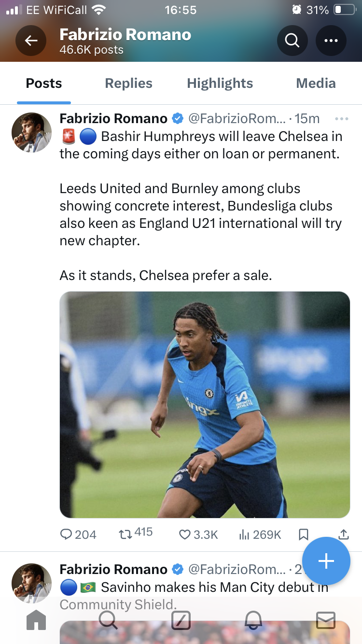The image size is (362, 644).
Task: Open the Posts tab
Action: click(44, 84)
